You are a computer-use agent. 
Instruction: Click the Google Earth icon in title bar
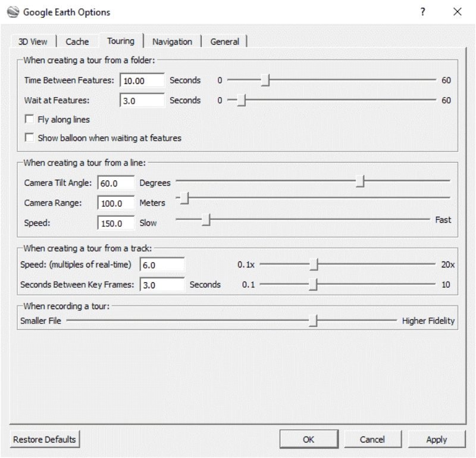pyautogui.click(x=13, y=12)
